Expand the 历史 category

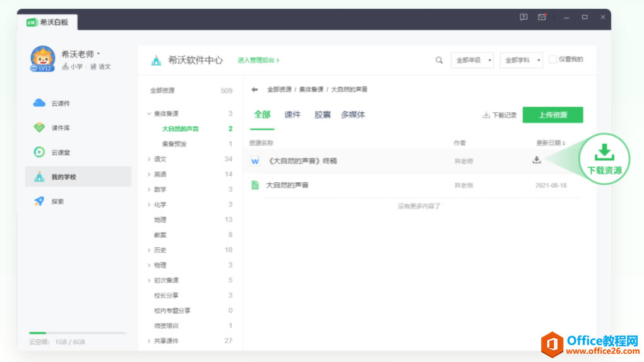click(x=149, y=250)
